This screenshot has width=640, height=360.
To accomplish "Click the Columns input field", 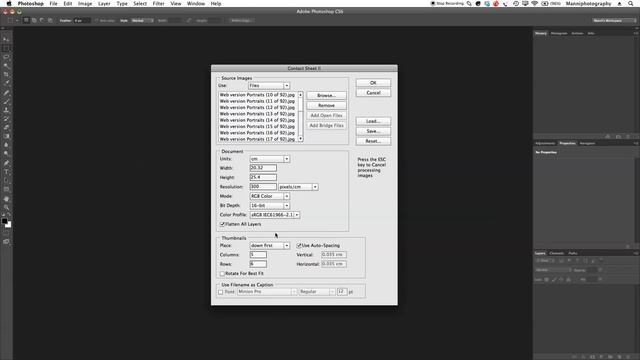I will pyautogui.click(x=258, y=255).
